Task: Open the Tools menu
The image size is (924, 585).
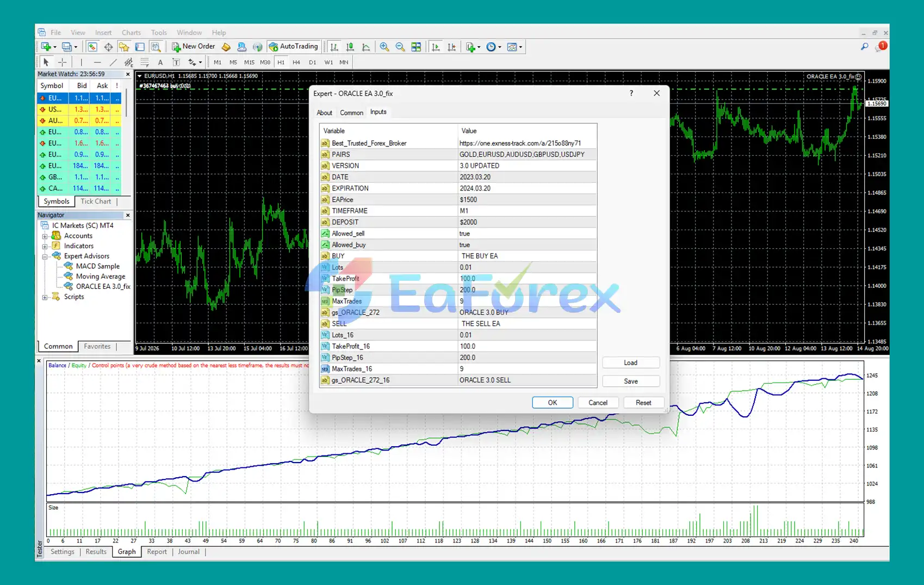Action: pyautogui.click(x=159, y=33)
